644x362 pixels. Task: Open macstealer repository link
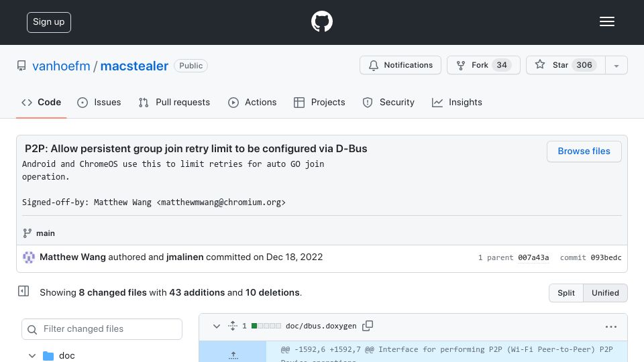pyautogui.click(x=134, y=66)
